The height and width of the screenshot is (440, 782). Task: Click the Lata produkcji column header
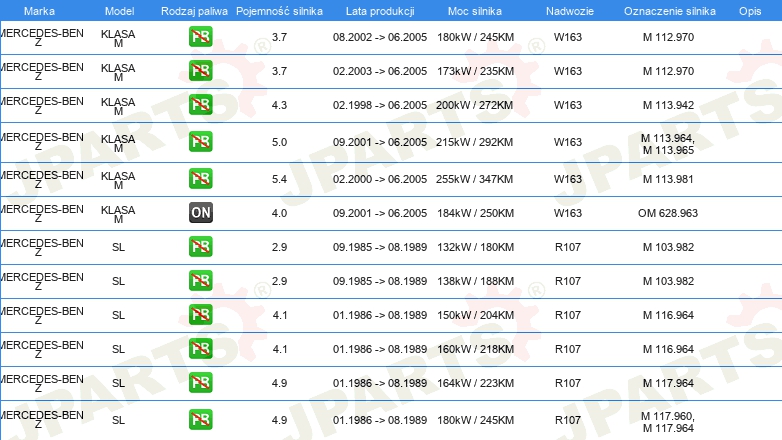[x=380, y=11]
